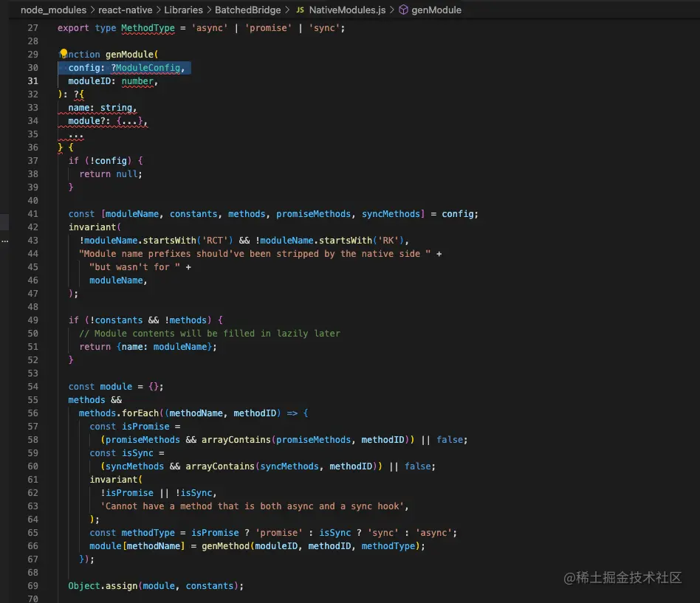Image resolution: width=700 pixels, height=603 pixels.
Task: Click 'isSync' variable declaration on line 59
Action: click(137, 453)
